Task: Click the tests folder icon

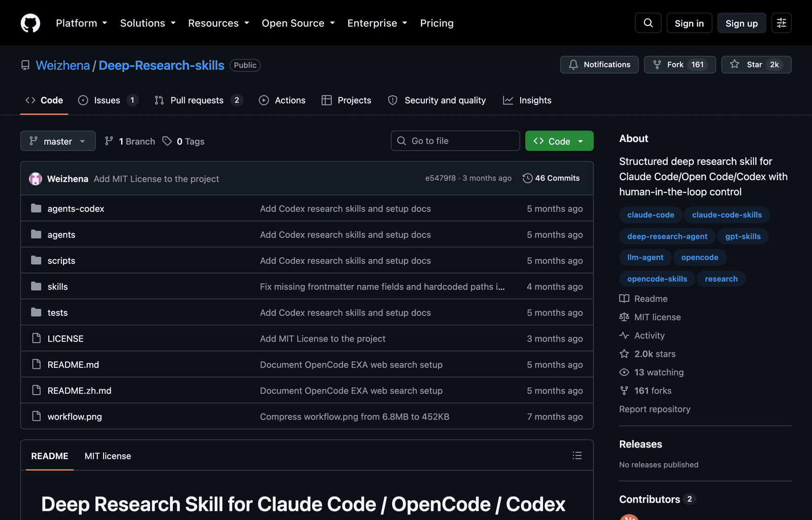Action: [x=36, y=312]
